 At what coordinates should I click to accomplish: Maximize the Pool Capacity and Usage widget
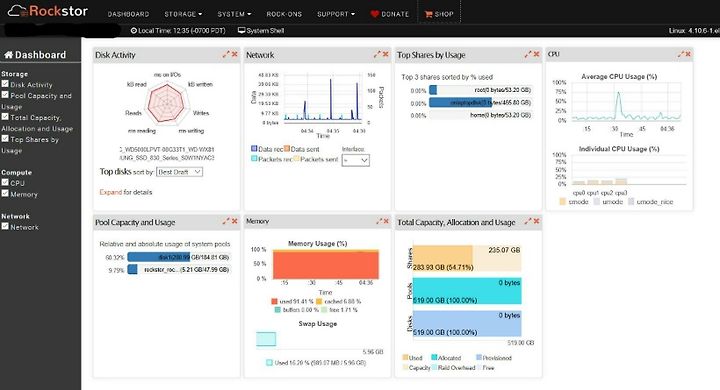point(226,221)
